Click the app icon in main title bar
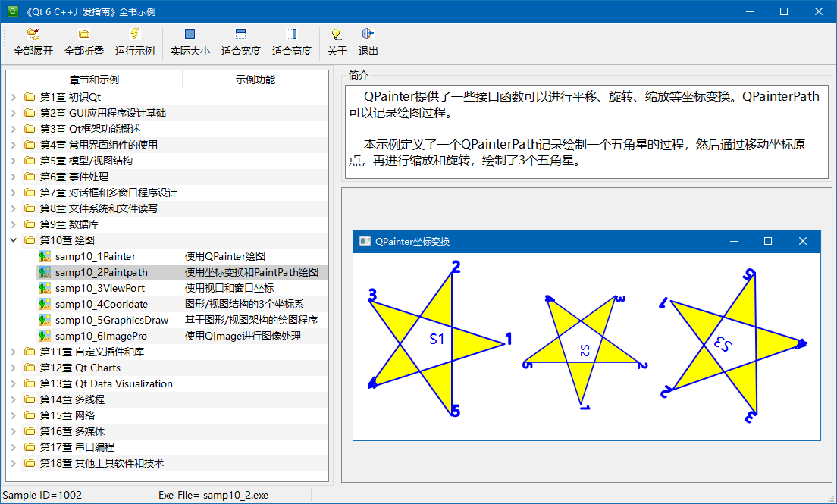 (12, 11)
